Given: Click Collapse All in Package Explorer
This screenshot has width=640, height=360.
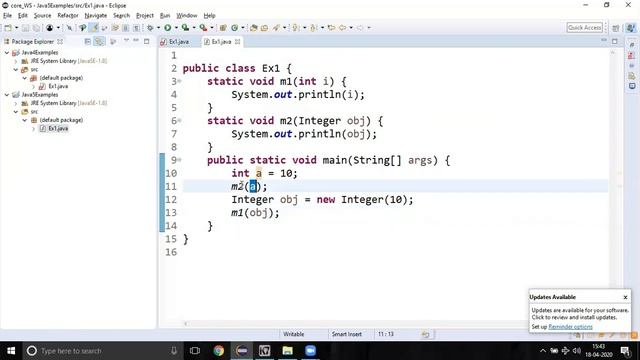Looking at the screenshot, I should [x=87, y=41].
